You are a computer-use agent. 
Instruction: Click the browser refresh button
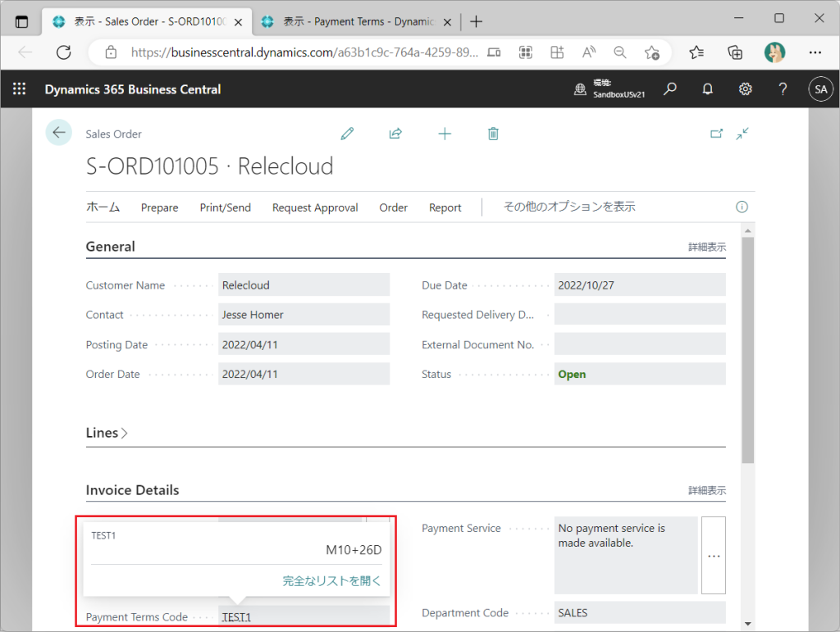64,52
